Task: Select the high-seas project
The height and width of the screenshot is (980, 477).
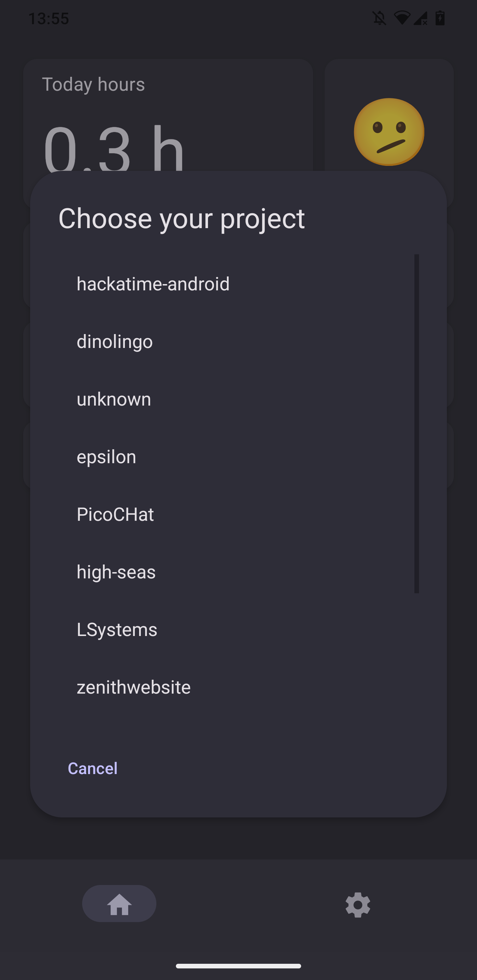Action: point(116,571)
